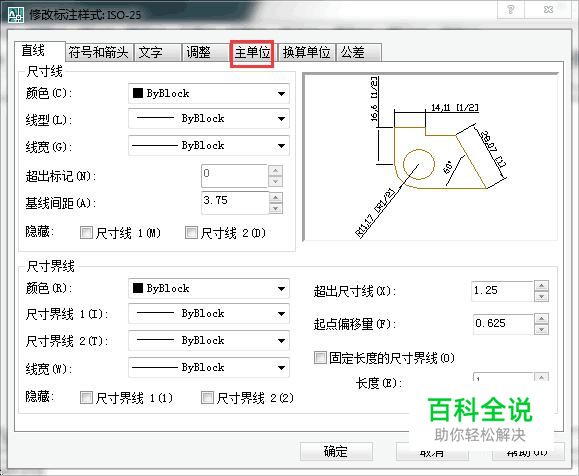Enable 固定长度的尺寸界线(O) checkbox
Viewport: 579px width, 476px height.
(x=320, y=357)
